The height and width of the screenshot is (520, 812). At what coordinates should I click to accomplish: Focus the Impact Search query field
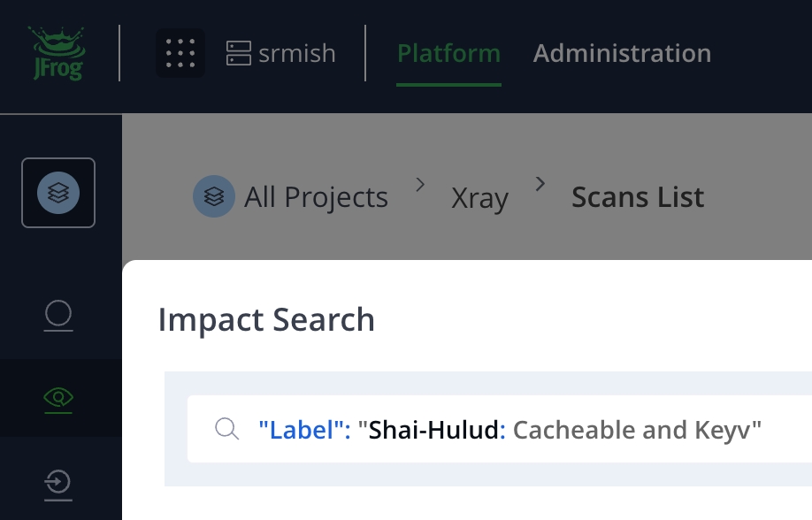499,429
